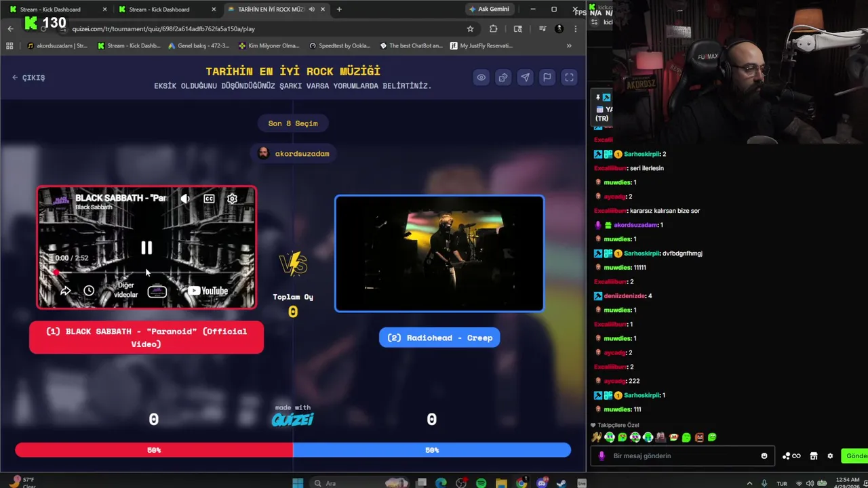Viewport: 868px width, 488px height.
Task: Toggle the eye visibility icon in quiz header
Action: pos(481,77)
